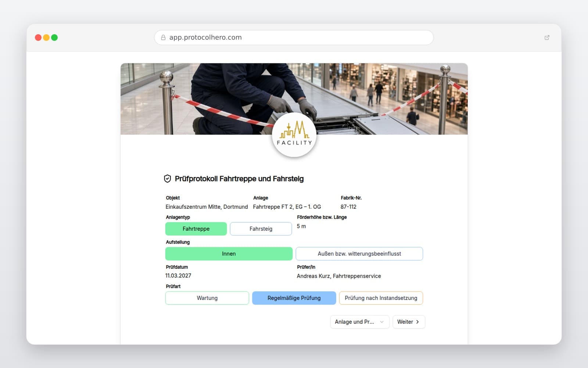Close the browser window with red button
This screenshot has height=368, width=588.
pos(38,38)
